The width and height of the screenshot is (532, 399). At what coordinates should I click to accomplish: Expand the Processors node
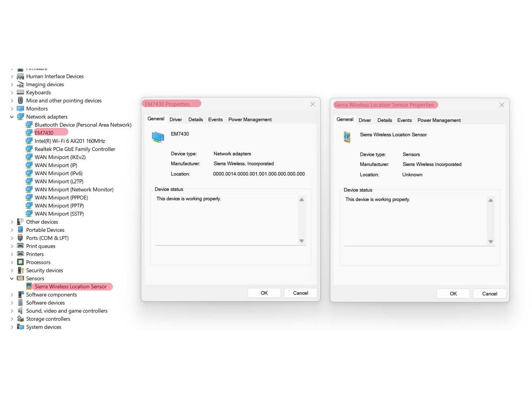point(12,262)
